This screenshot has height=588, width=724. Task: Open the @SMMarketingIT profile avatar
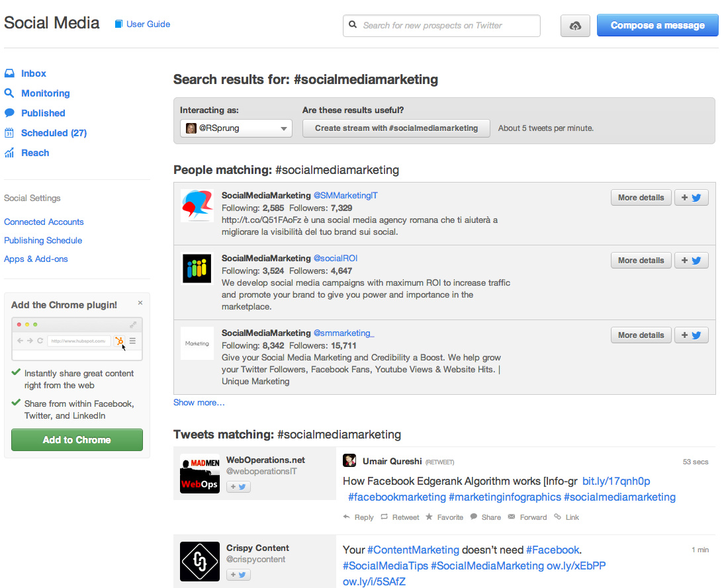[x=197, y=206]
